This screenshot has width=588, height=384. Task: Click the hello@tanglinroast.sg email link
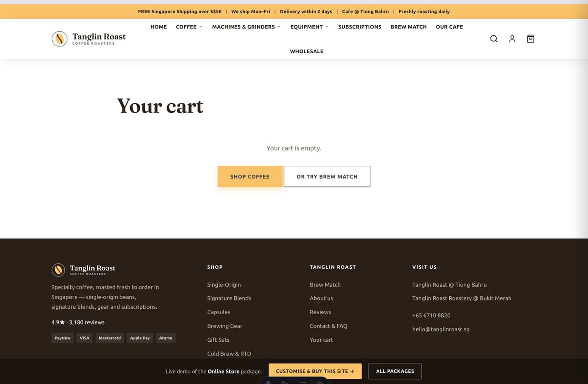click(441, 329)
